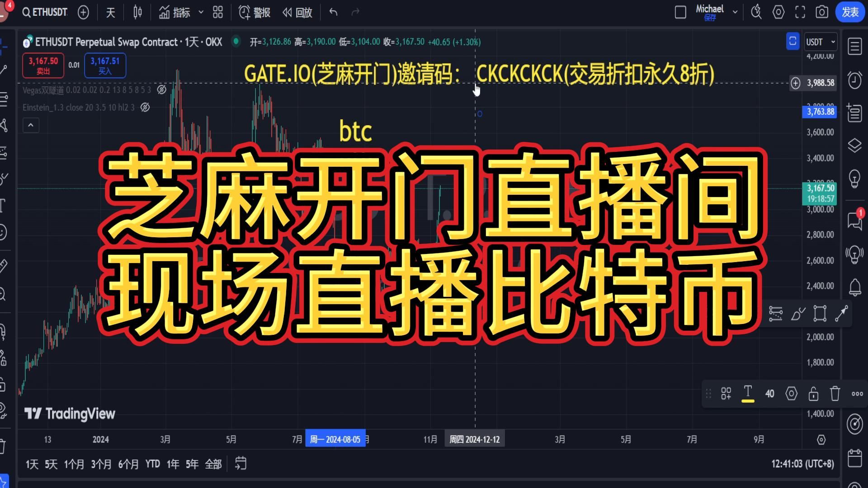Open drawing templates grid-plus icon
The image size is (868, 488).
pyautogui.click(x=726, y=394)
